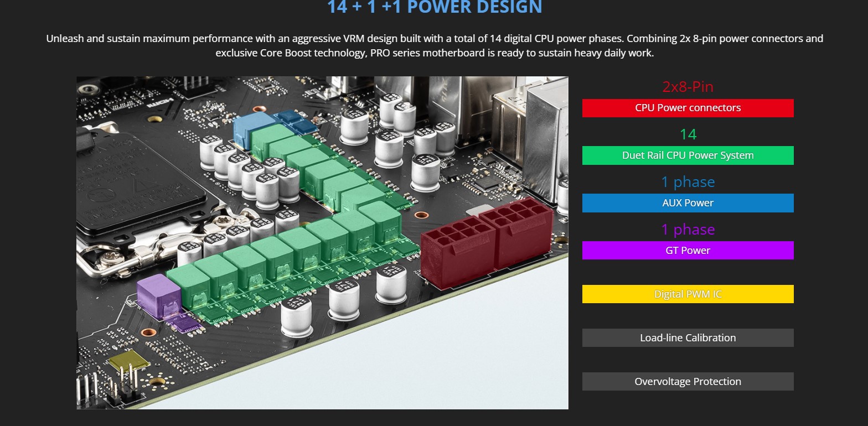Click the yellow-highlighted PWM chip on motherboard
The image size is (868, 426).
(128, 361)
